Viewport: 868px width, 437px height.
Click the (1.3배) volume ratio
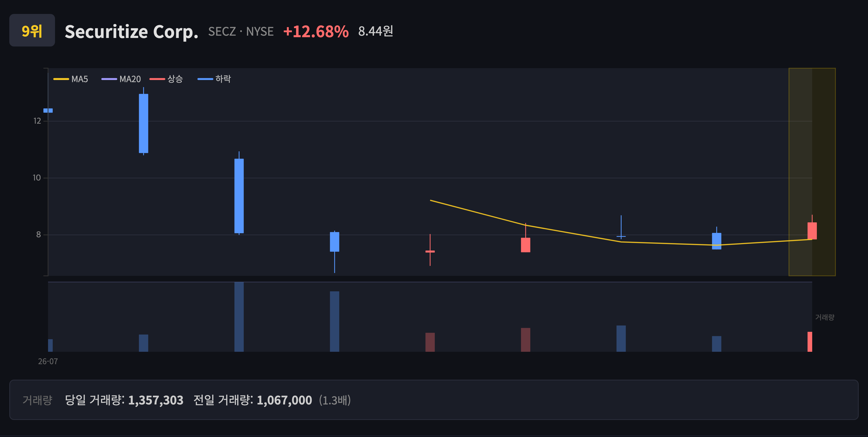point(335,400)
